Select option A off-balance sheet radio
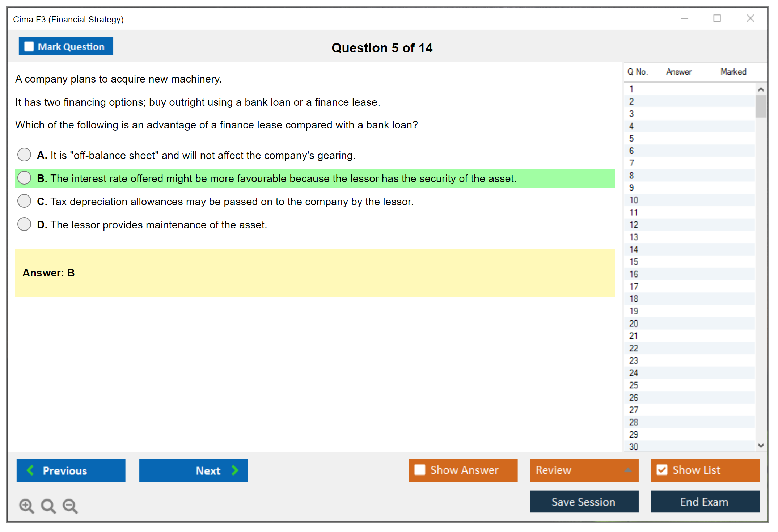778x532 pixels. coord(24,155)
